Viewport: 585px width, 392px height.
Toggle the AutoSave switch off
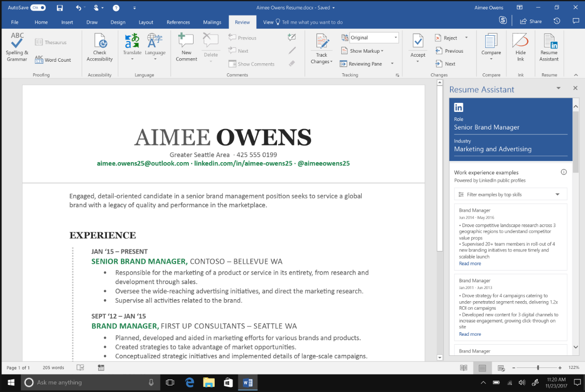point(38,8)
